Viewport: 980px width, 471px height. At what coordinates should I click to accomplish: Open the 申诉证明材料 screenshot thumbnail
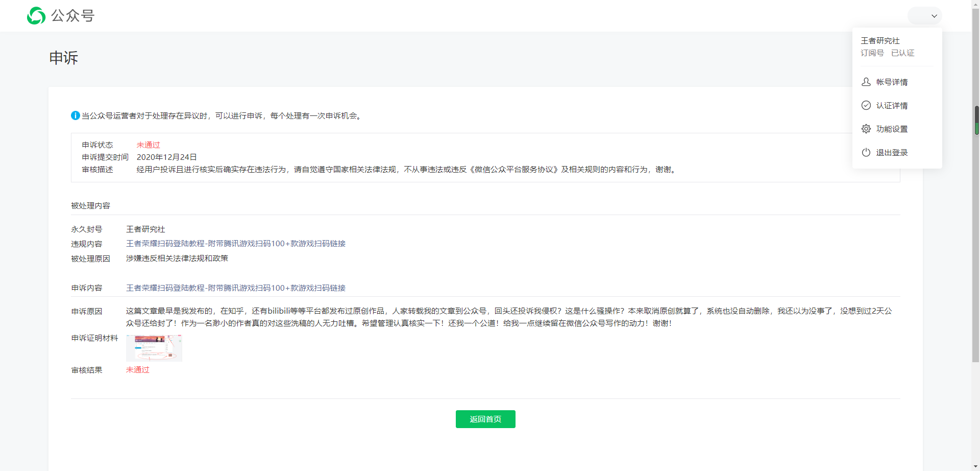[x=154, y=348]
